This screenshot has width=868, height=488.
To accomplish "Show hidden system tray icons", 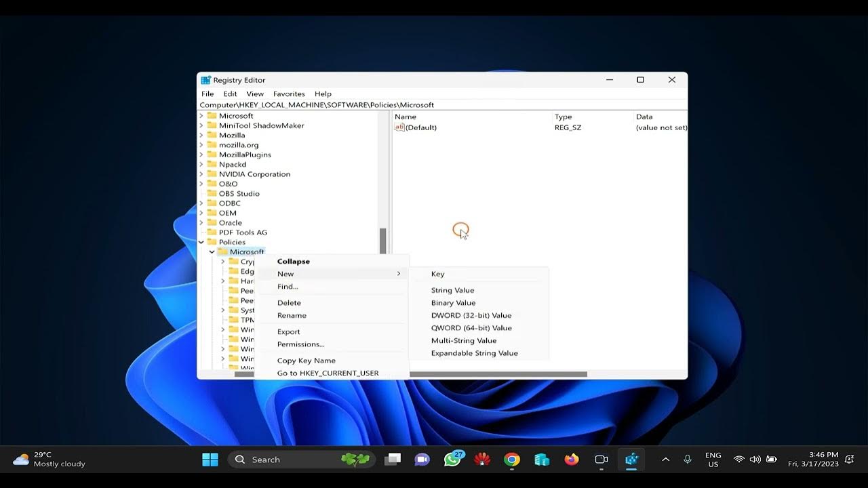I will coord(665,460).
